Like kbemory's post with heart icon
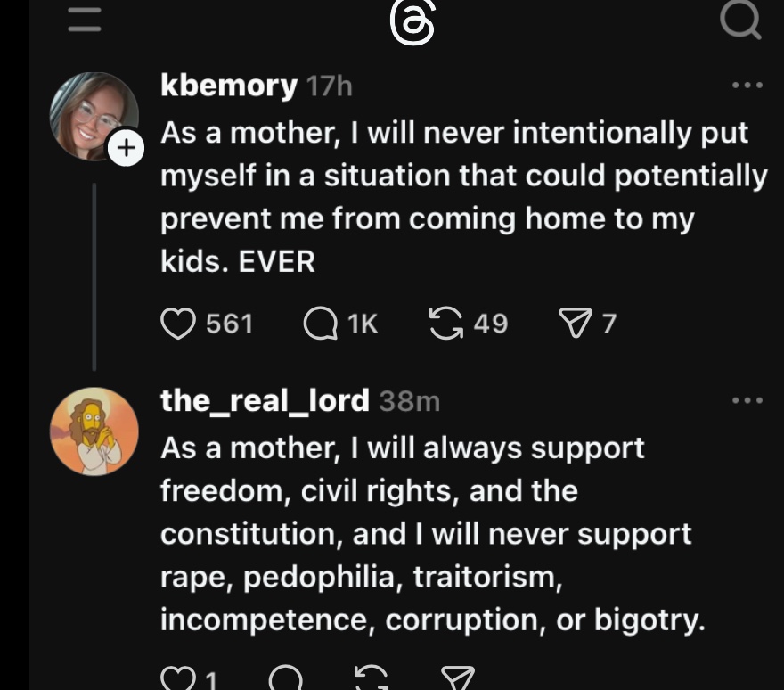Screen dimensions: 784x690 tap(178, 324)
